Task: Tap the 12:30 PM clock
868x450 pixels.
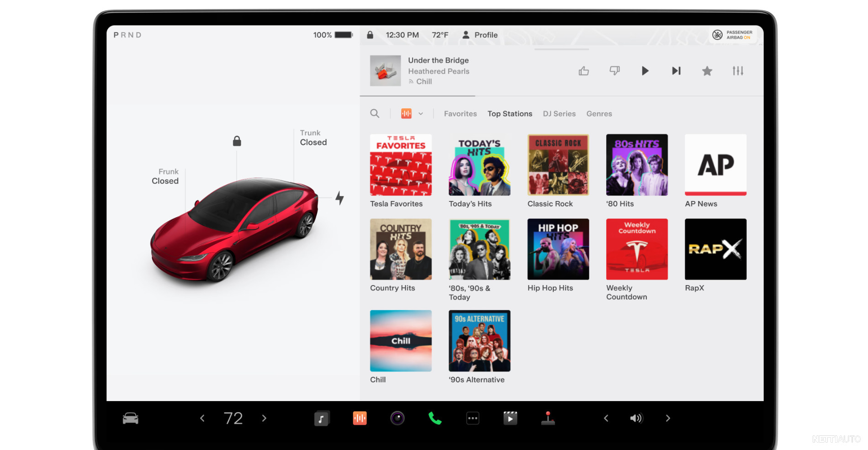Action: pyautogui.click(x=402, y=35)
